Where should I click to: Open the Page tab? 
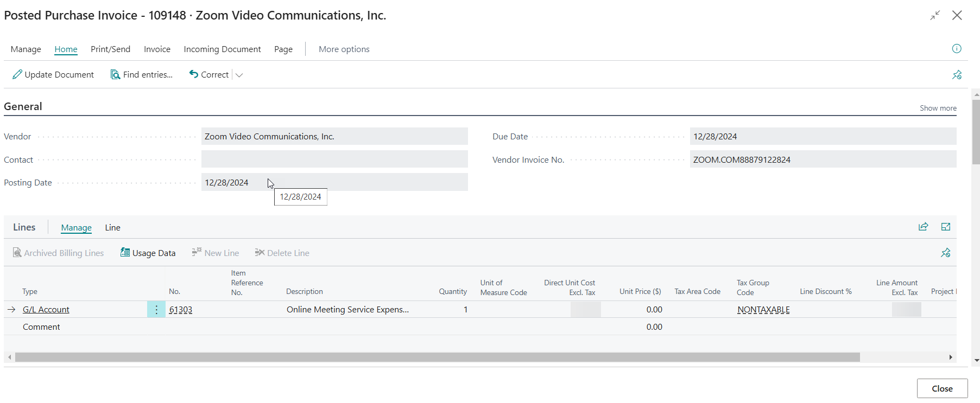pos(283,49)
